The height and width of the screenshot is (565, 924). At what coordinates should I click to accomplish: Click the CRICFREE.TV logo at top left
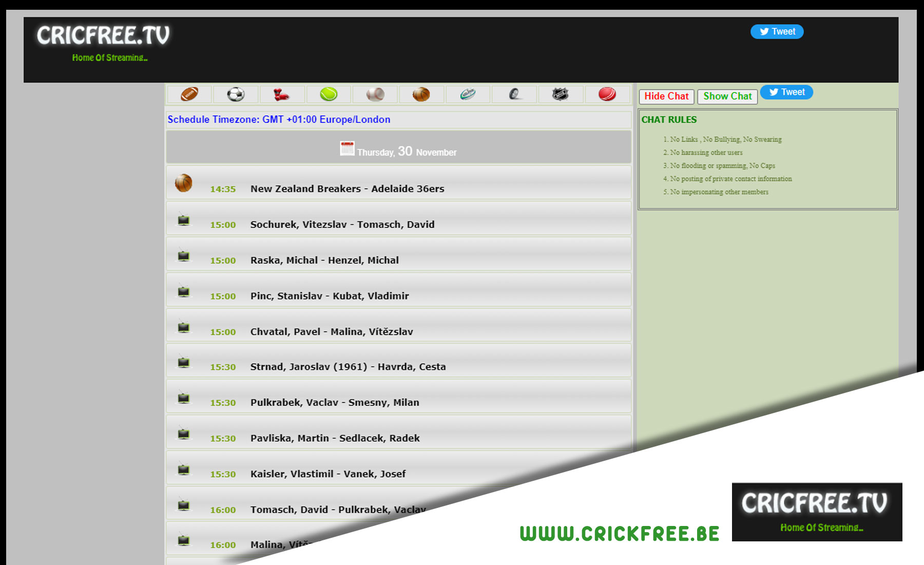click(103, 36)
